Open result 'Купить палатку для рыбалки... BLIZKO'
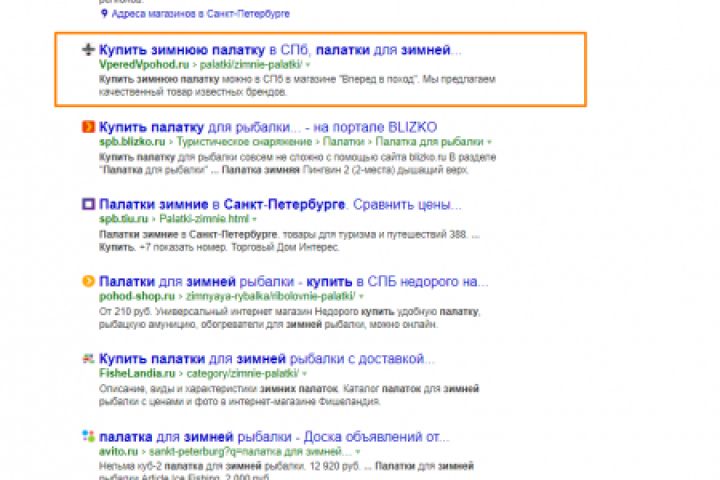 (268, 127)
